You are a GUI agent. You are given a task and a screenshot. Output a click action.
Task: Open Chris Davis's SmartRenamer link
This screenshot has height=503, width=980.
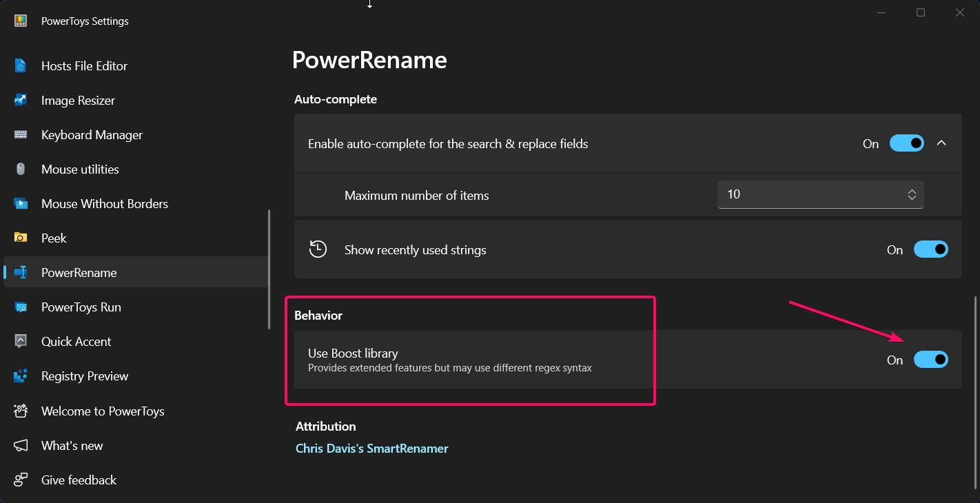coord(372,449)
